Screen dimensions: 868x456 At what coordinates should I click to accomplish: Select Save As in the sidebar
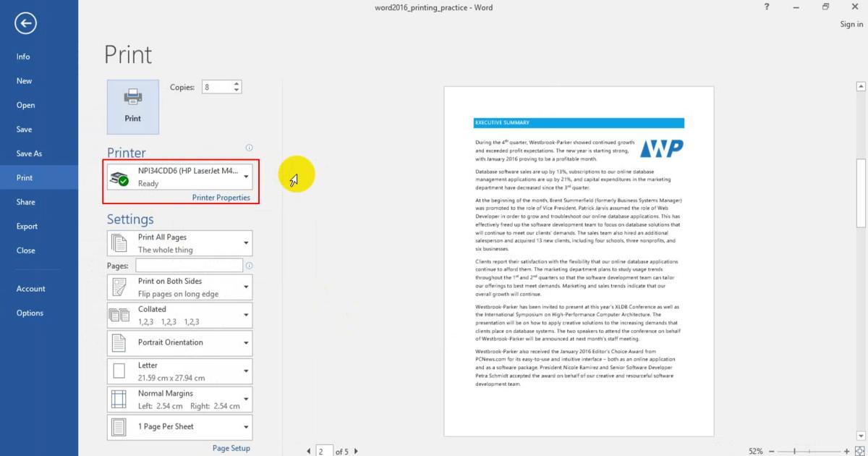click(x=30, y=153)
